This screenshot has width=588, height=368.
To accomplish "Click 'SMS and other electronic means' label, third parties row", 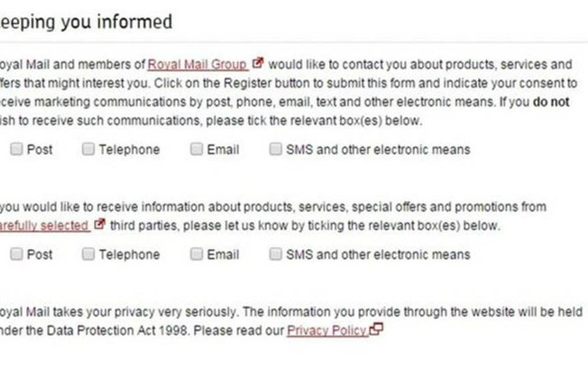I will [377, 254].
